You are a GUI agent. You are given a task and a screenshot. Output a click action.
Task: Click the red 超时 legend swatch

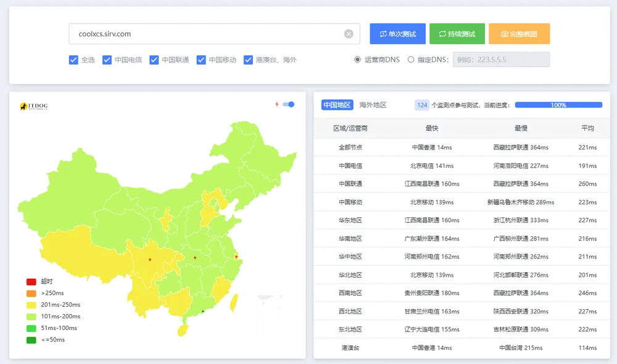pyautogui.click(x=31, y=281)
